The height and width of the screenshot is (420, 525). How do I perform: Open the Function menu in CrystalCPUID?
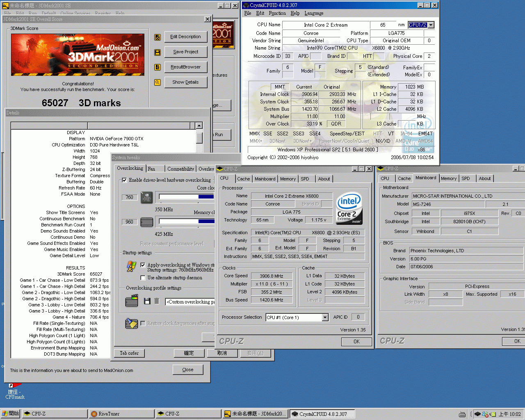pyautogui.click(x=277, y=13)
